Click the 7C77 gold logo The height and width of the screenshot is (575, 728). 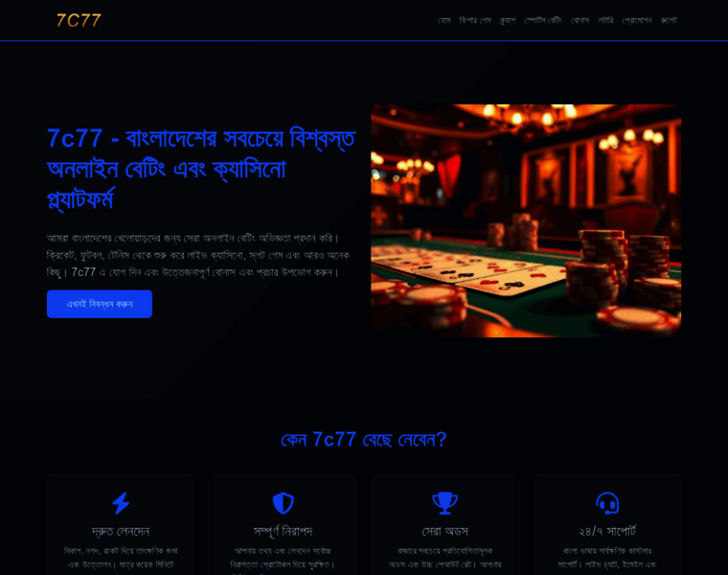(79, 20)
